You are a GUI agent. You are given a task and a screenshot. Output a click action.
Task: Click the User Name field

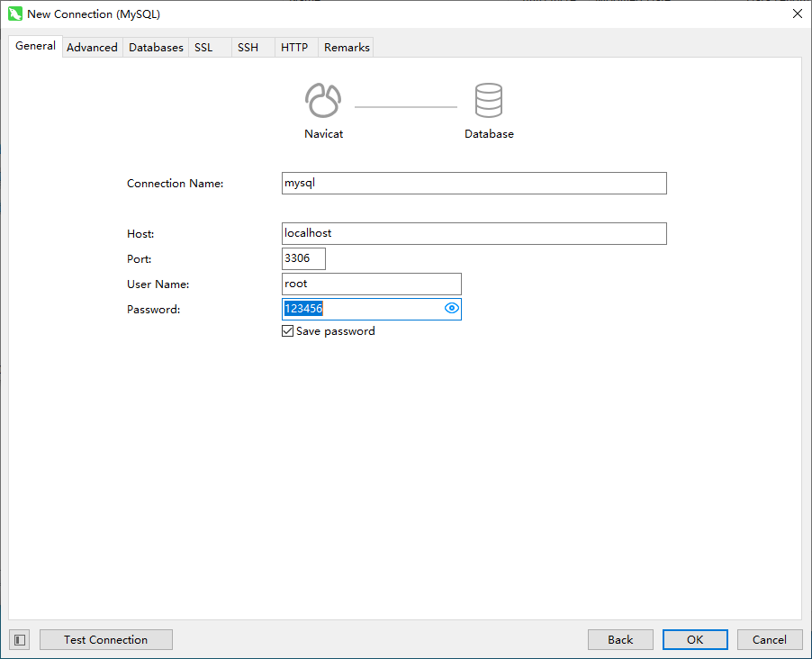coord(371,284)
